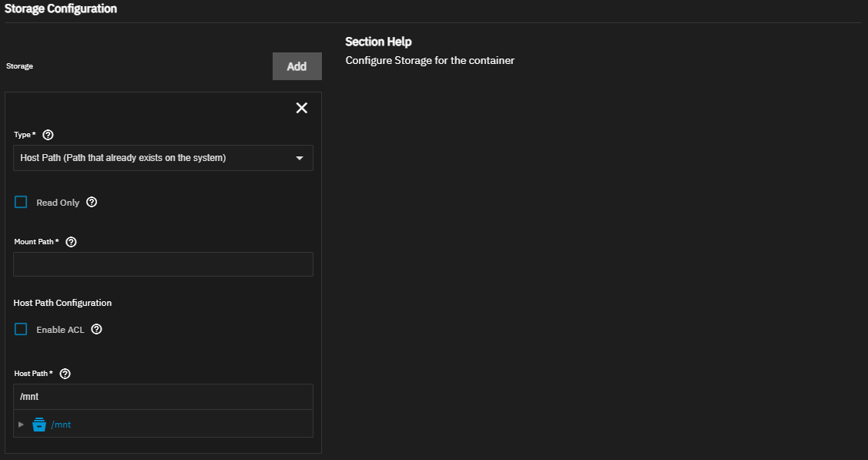Click the Storage Configuration section heading
Image resolution: width=868 pixels, height=460 pixels.
(x=61, y=8)
